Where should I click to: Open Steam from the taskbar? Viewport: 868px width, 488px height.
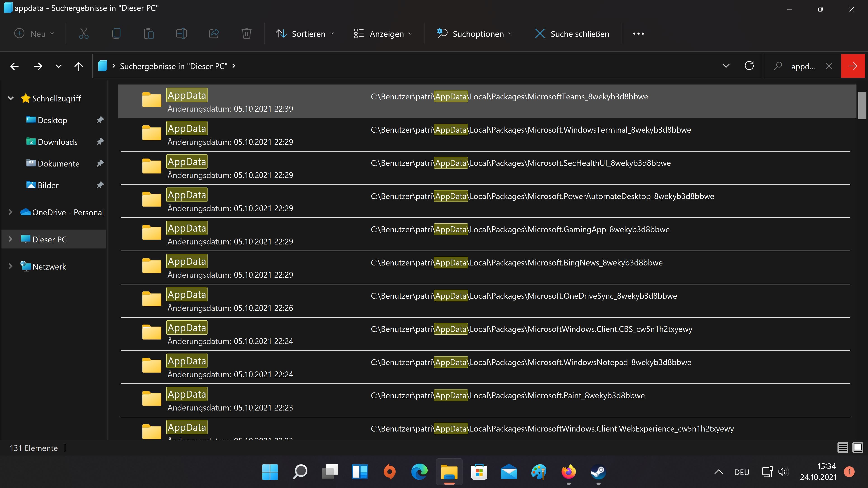coord(598,472)
